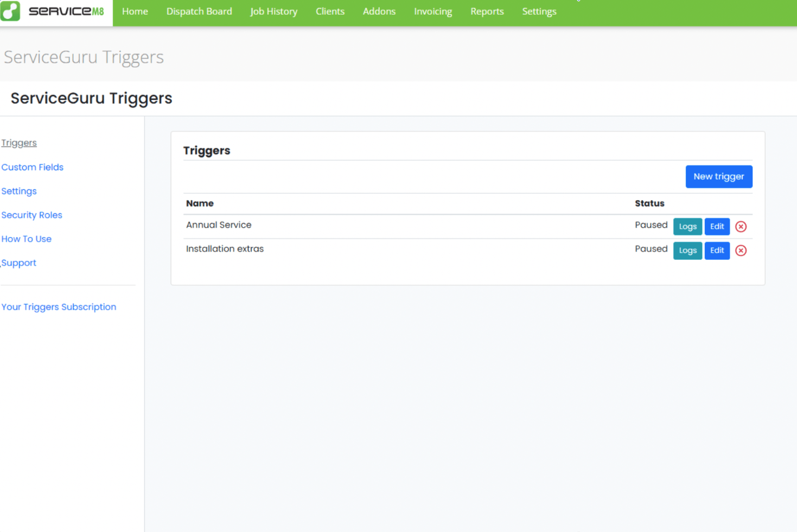
Task: Delete the Annual Service trigger
Action: 741,227
